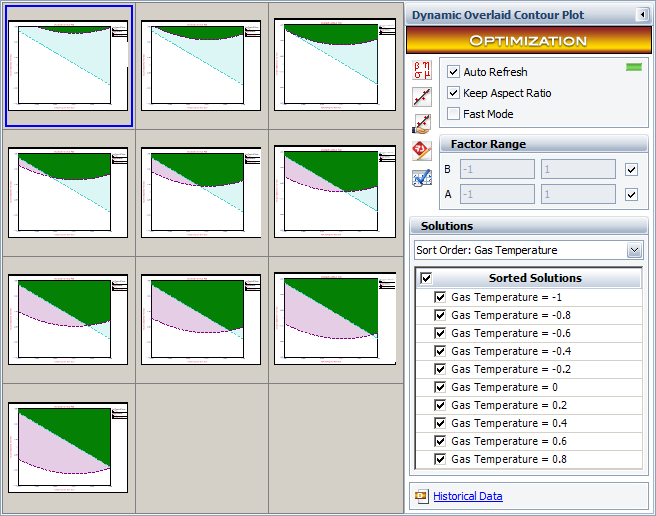This screenshot has width=656, height=516.
Task: Uncheck Keep Aspect Ratio
Action: (x=454, y=93)
